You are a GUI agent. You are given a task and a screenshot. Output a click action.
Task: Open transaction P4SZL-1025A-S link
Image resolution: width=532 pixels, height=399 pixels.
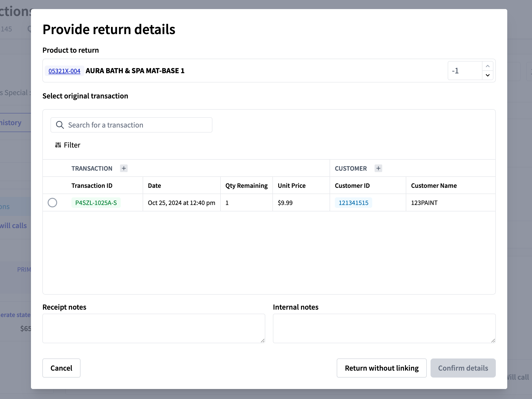pyautogui.click(x=96, y=203)
